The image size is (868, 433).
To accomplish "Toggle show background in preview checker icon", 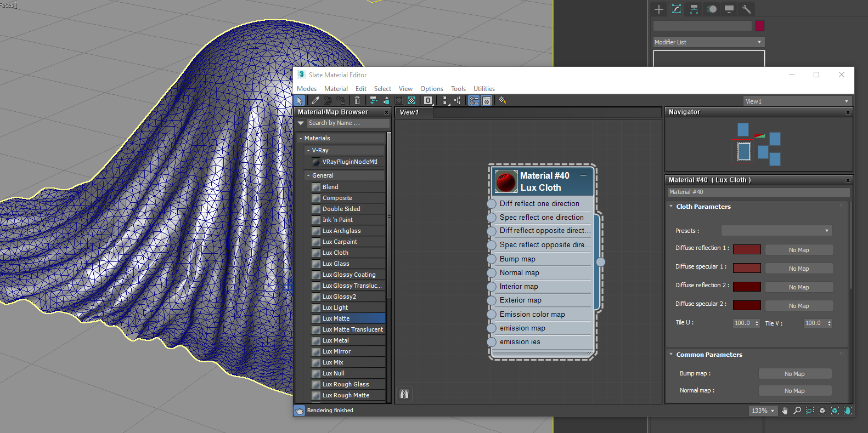I will (412, 100).
